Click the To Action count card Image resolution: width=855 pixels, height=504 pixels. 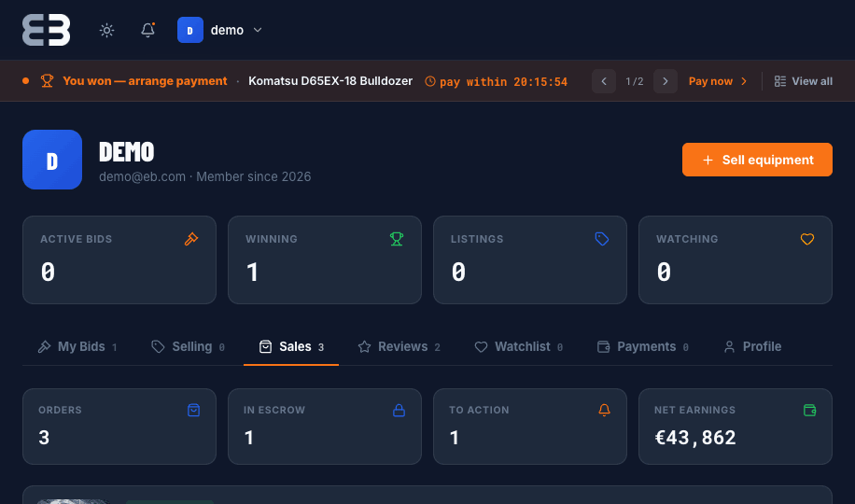[530, 427]
